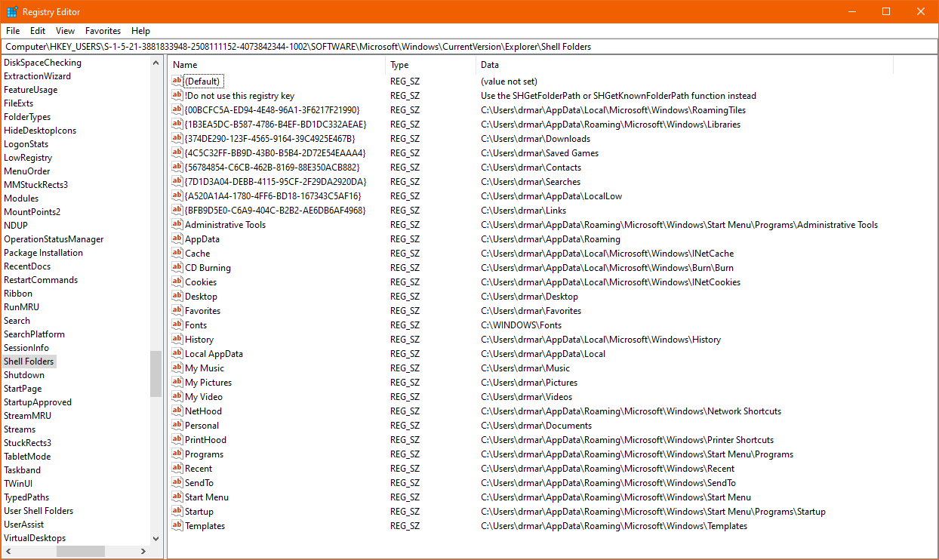Click the string icon beside Templates
Screen dimensions: 939x560
point(177,525)
